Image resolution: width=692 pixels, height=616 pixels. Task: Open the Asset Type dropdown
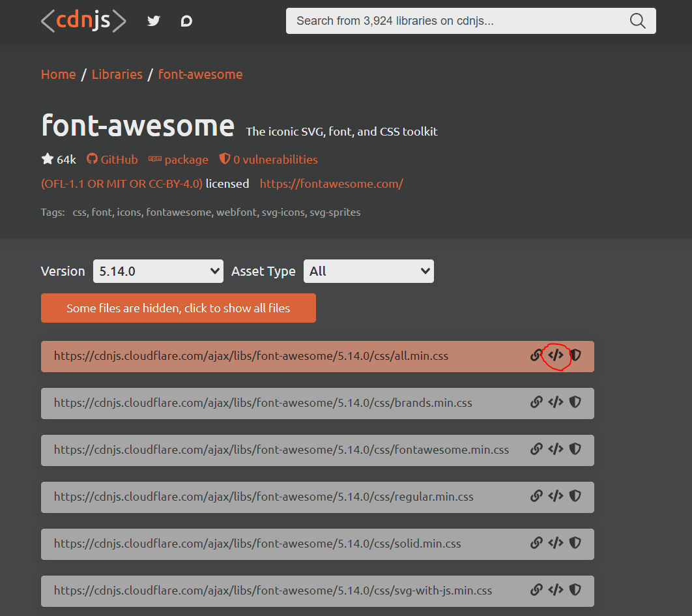click(369, 271)
